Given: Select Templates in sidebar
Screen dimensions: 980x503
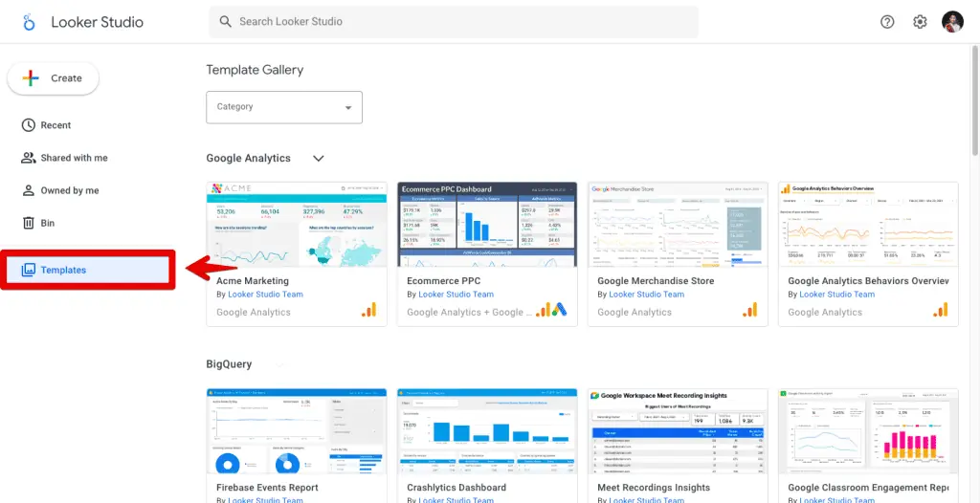Looking at the screenshot, I should pyautogui.click(x=87, y=270).
